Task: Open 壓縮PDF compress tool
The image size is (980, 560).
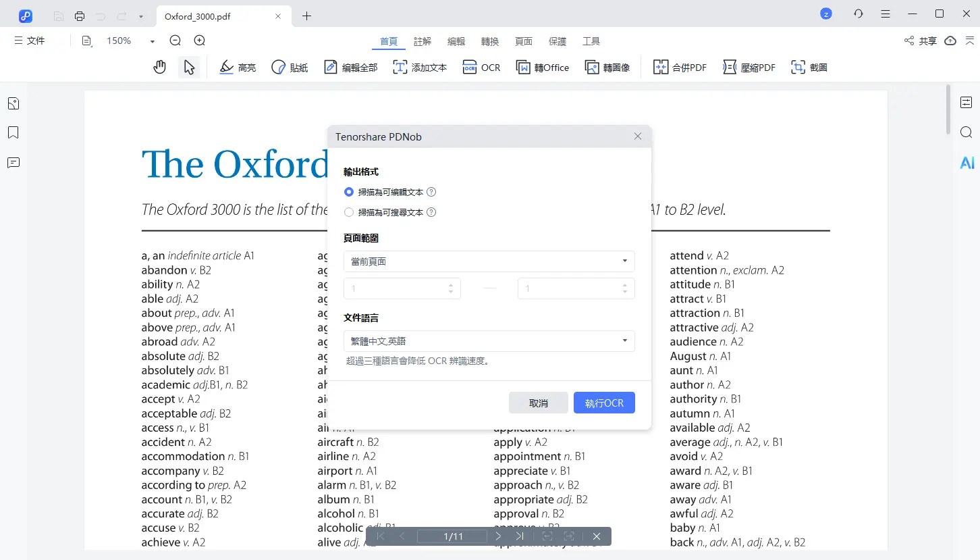Action: pyautogui.click(x=748, y=68)
